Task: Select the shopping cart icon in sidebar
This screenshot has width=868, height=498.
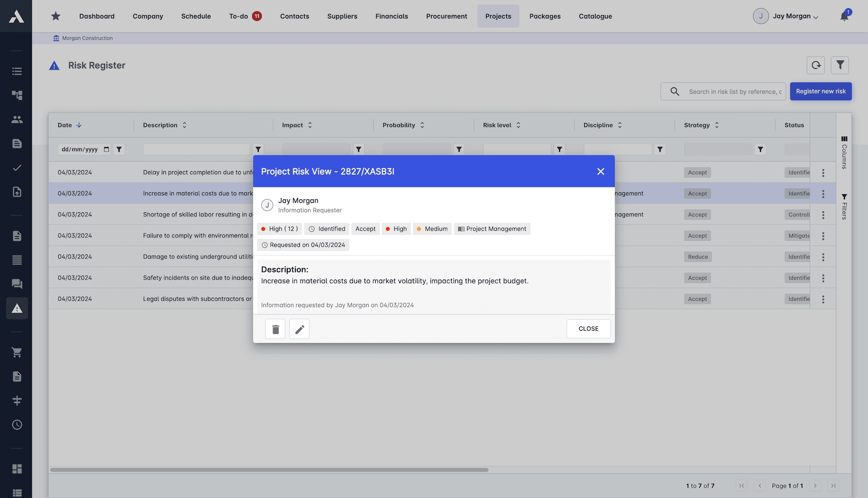Action: coord(17,352)
